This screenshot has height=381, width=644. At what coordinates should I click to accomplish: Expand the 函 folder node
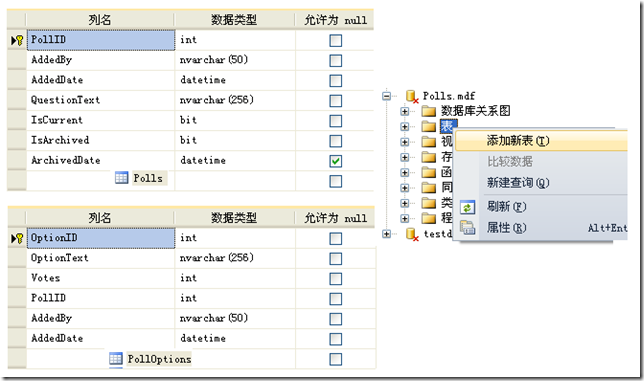405,172
